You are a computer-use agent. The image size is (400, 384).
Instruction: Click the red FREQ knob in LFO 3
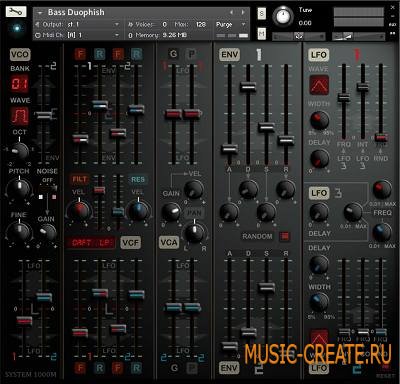click(382, 189)
